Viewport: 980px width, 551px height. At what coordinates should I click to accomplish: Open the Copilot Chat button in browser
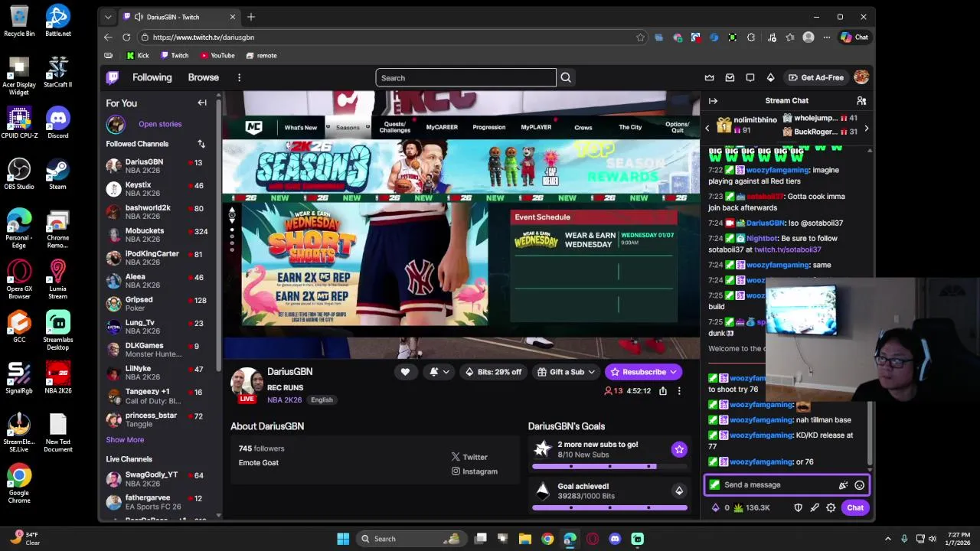[x=854, y=37]
